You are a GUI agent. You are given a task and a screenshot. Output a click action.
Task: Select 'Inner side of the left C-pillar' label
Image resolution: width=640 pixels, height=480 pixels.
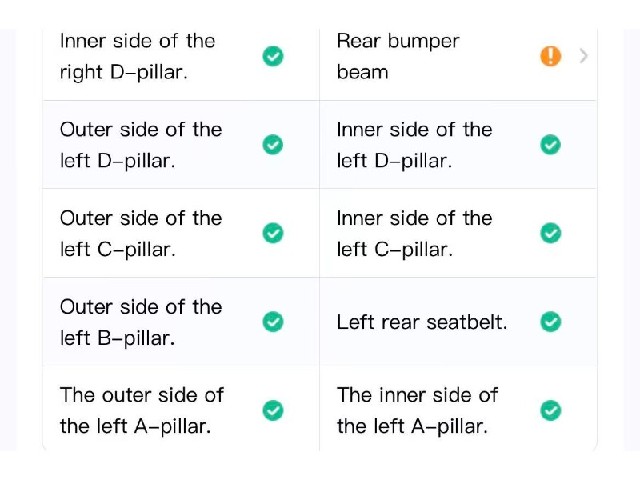[x=414, y=233]
